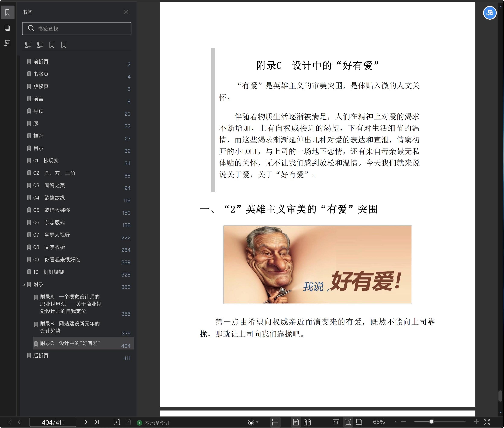The image size is (504, 428).
Task: Add a new bookmark icon
Action: (x=52, y=45)
